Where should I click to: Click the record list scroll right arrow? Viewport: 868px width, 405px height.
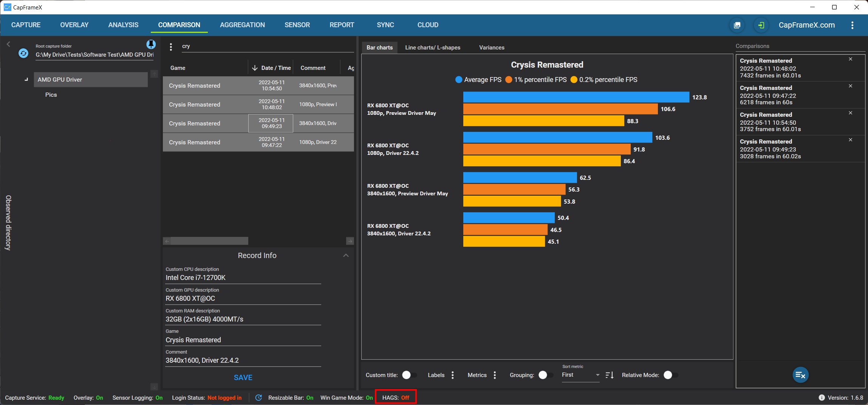point(350,241)
